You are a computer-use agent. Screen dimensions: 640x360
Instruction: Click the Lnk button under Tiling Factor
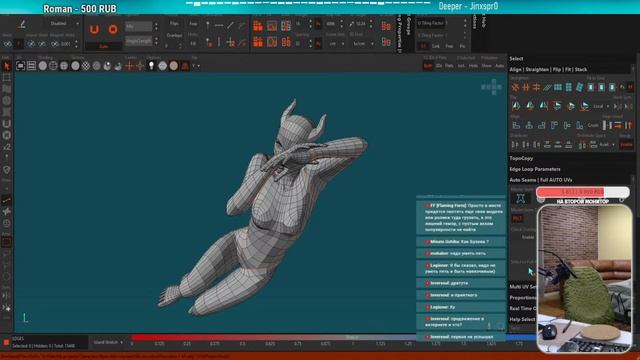436,46
